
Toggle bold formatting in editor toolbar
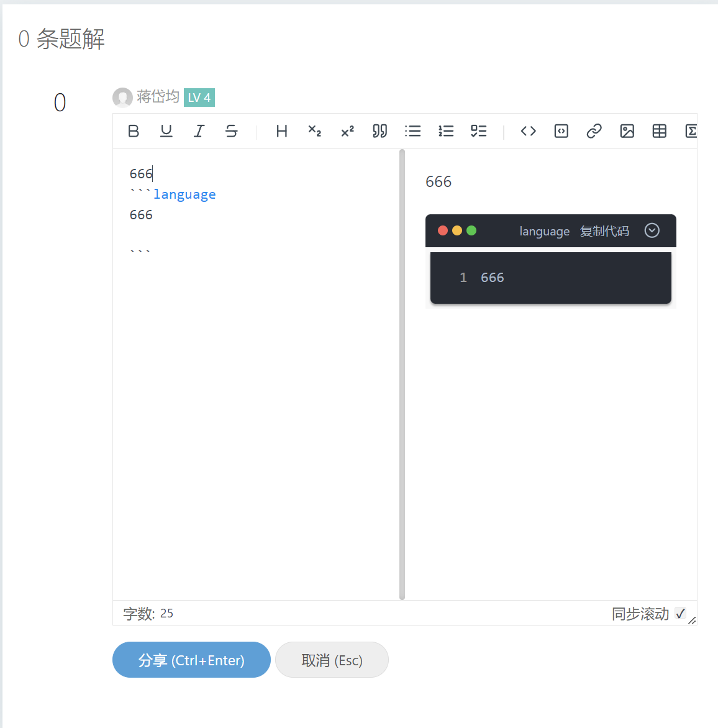click(133, 132)
